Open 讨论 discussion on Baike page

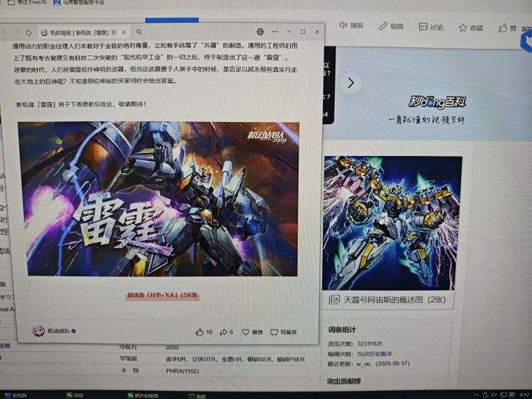click(431, 27)
